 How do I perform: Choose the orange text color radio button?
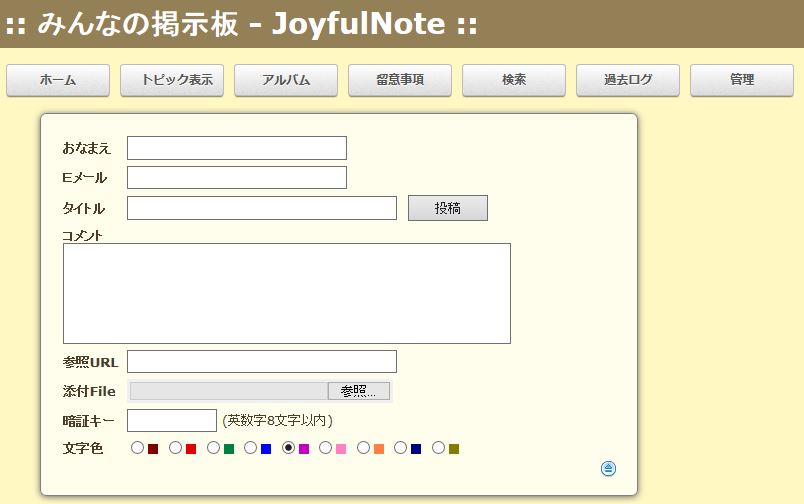click(x=364, y=448)
